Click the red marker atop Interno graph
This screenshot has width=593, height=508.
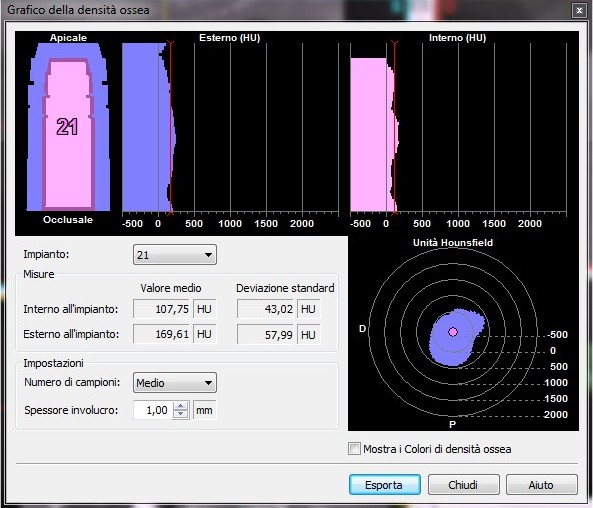tap(394, 44)
